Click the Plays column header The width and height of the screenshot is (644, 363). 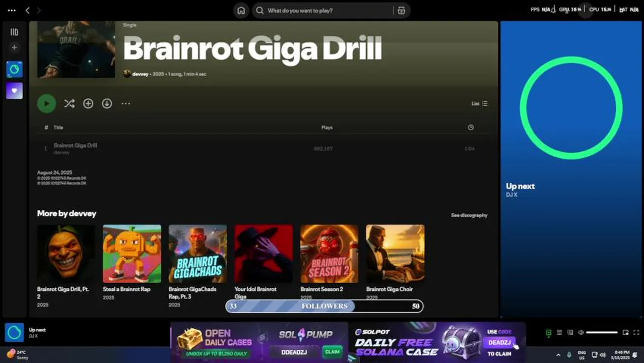coord(327,128)
